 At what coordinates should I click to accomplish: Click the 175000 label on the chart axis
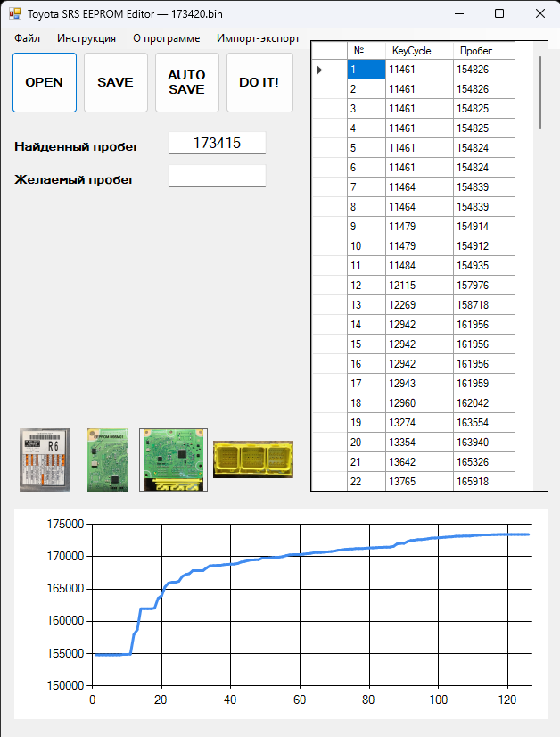65,524
